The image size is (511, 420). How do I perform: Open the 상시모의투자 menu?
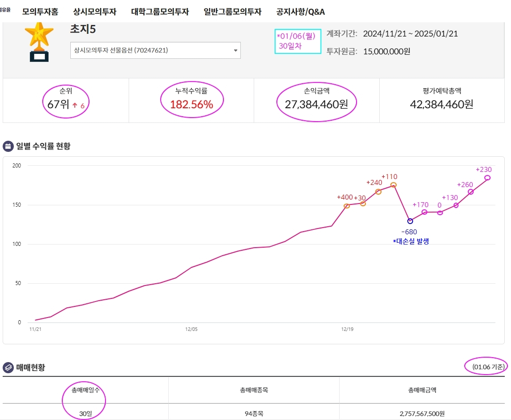(94, 12)
